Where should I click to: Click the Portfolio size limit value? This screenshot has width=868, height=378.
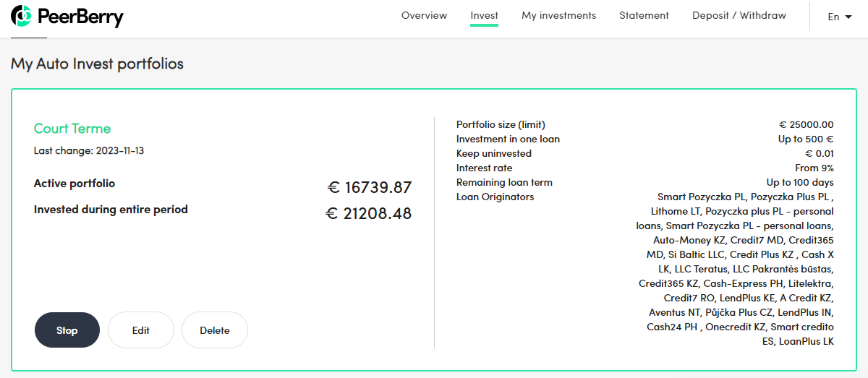point(806,124)
